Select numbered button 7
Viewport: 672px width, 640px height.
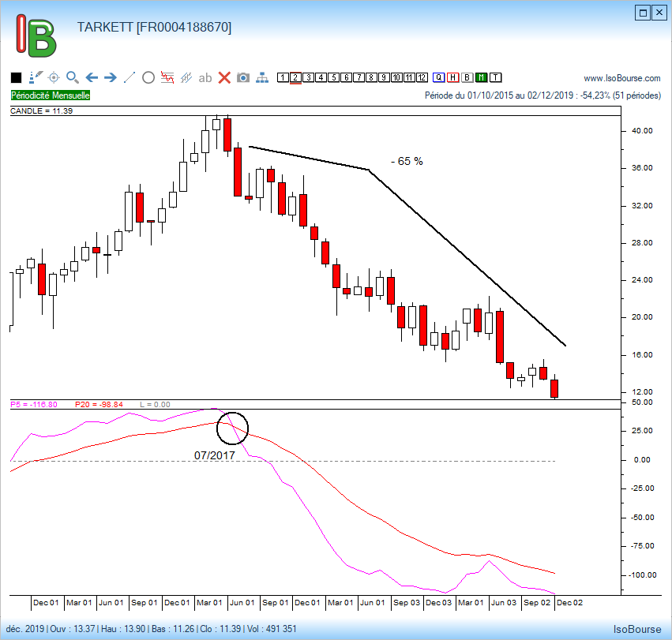[359, 77]
